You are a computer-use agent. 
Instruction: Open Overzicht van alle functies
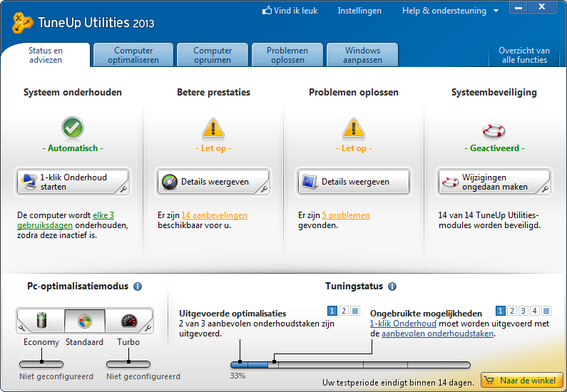[524, 55]
